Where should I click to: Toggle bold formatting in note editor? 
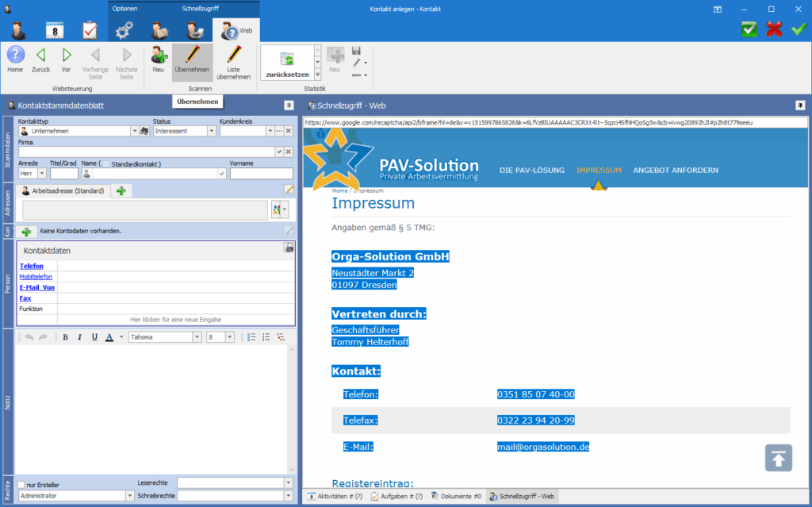65,337
